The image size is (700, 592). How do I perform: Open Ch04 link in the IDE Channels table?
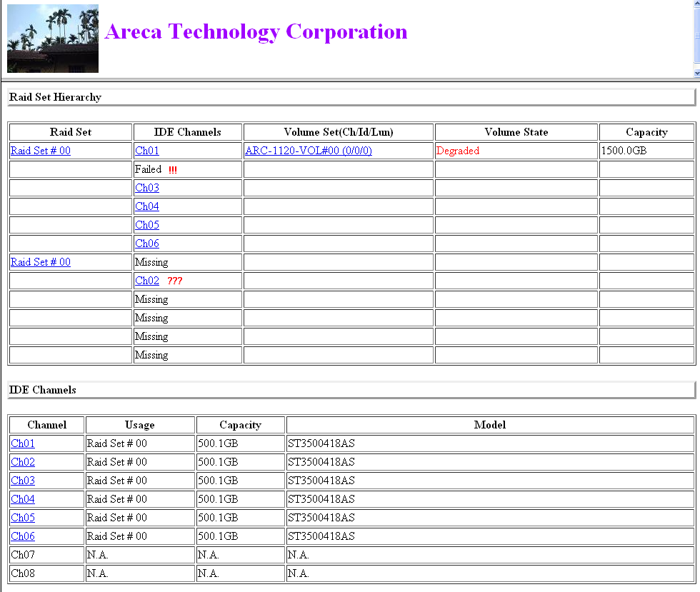pos(23,499)
